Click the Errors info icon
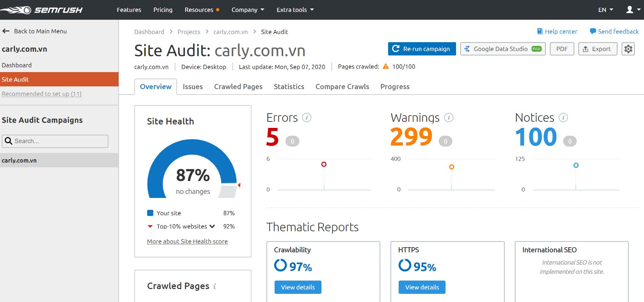This screenshot has height=302, width=644. [x=307, y=118]
